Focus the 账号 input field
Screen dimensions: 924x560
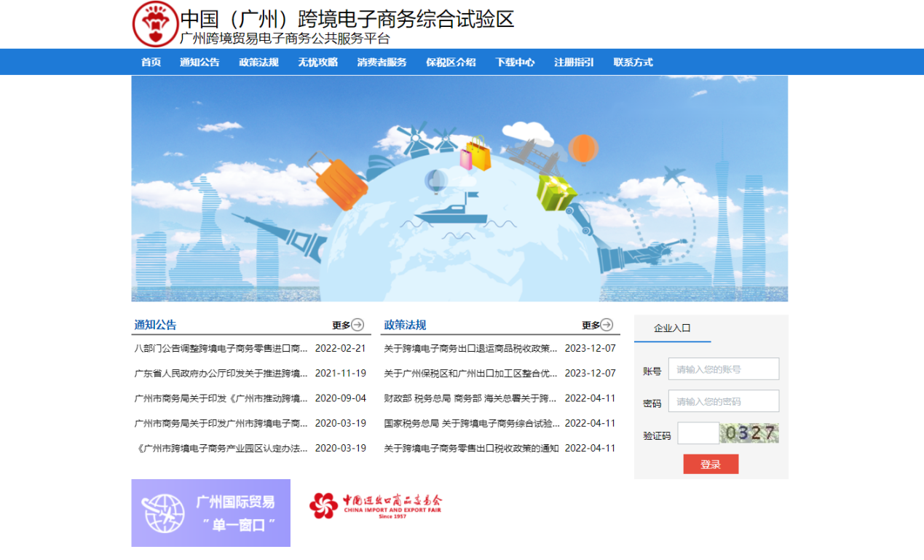pos(723,369)
